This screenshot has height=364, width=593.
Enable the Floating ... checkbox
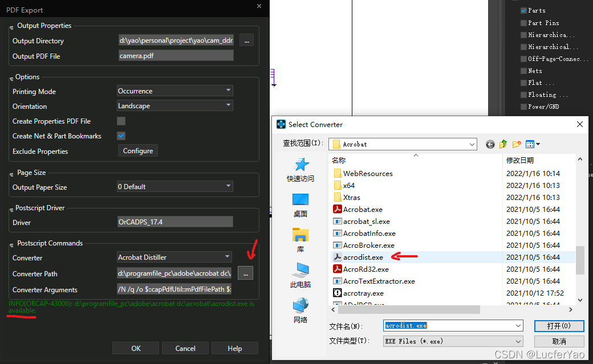524,95
